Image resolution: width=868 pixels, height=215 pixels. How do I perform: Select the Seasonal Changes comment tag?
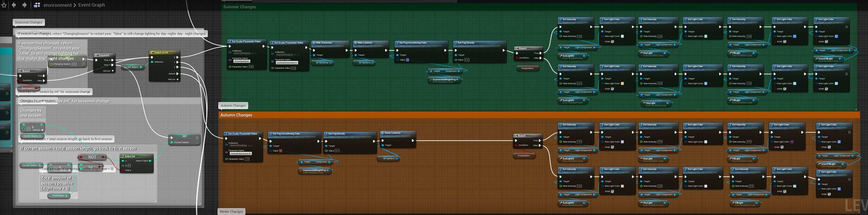pyautogui.click(x=28, y=22)
